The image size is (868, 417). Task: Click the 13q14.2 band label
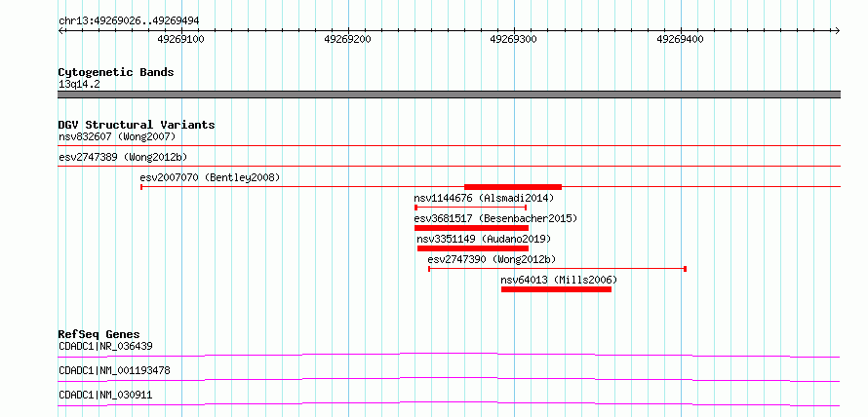tap(79, 85)
